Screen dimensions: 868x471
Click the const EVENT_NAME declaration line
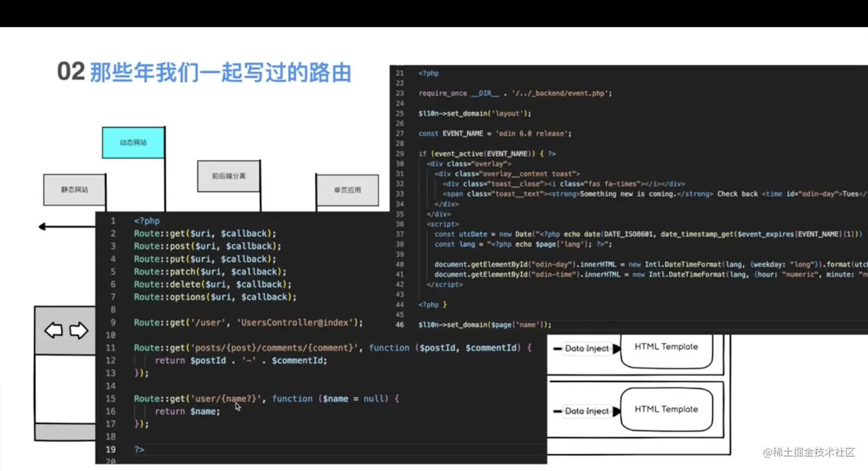pos(495,133)
